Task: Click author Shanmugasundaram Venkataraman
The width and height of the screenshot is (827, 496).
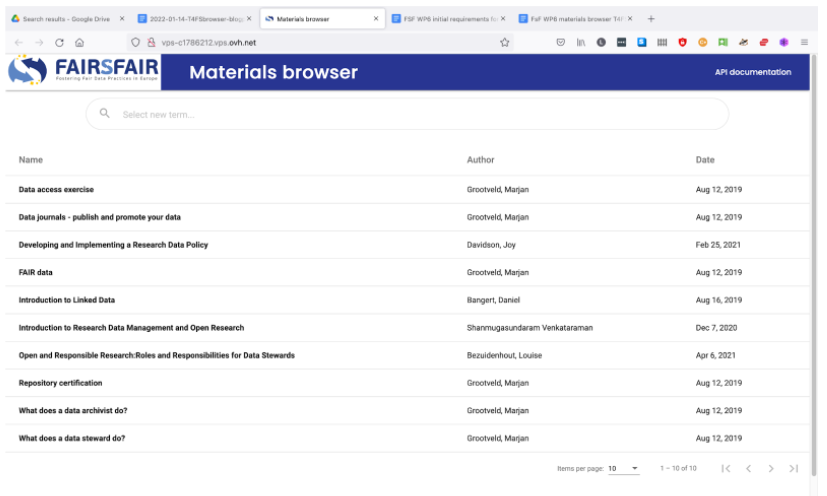Action: (x=530, y=328)
